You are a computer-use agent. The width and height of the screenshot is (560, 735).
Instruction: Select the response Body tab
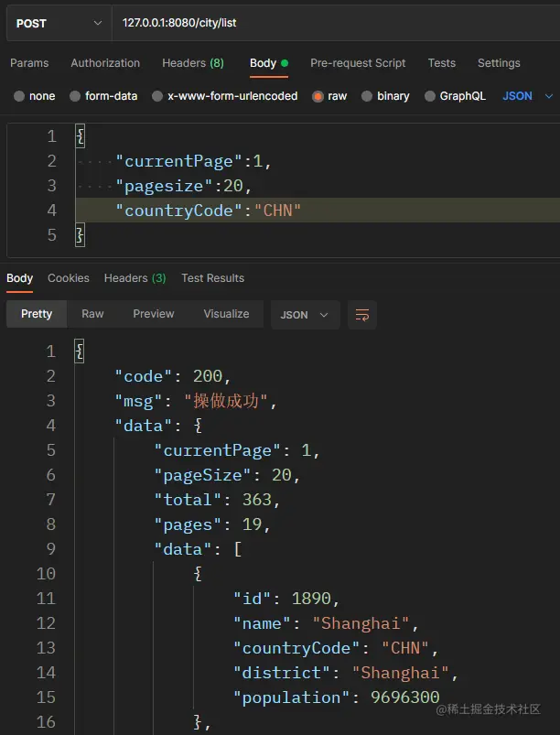point(20,278)
